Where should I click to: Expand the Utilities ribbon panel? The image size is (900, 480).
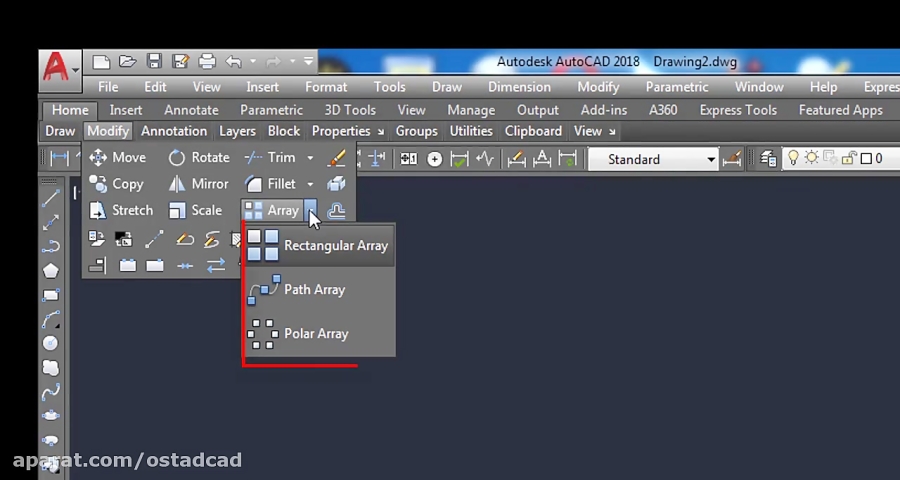tap(471, 131)
